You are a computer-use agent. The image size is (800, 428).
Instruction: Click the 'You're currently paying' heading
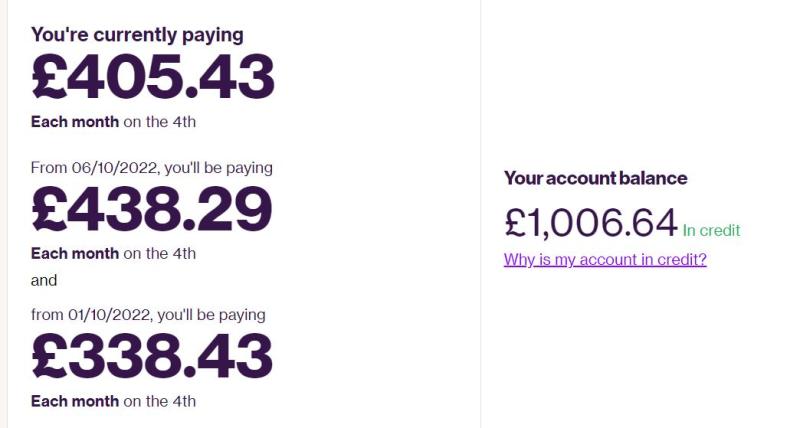(x=137, y=35)
